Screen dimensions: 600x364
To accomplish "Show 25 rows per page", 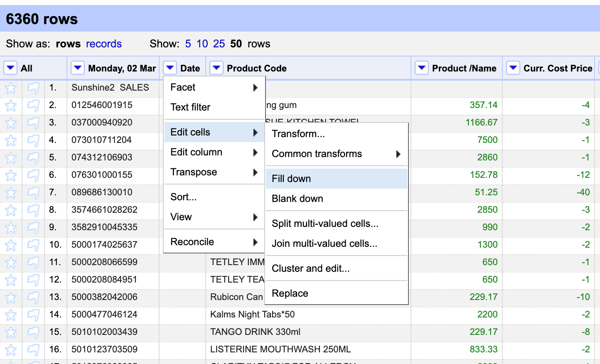I will (x=219, y=44).
